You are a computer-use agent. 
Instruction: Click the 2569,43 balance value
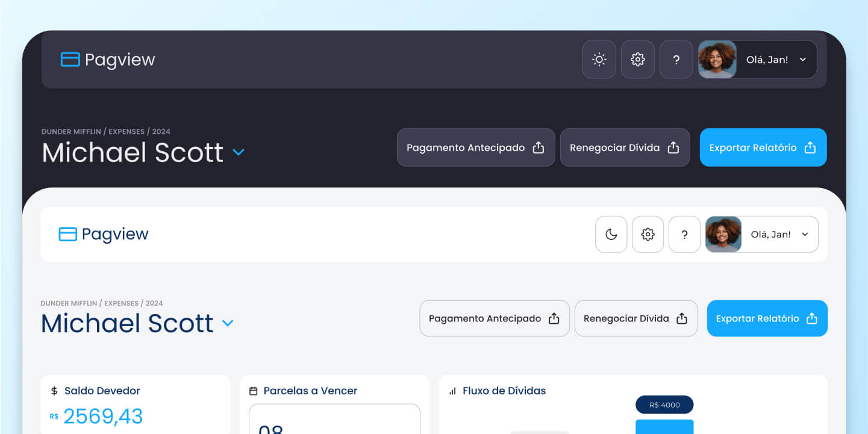(x=103, y=417)
